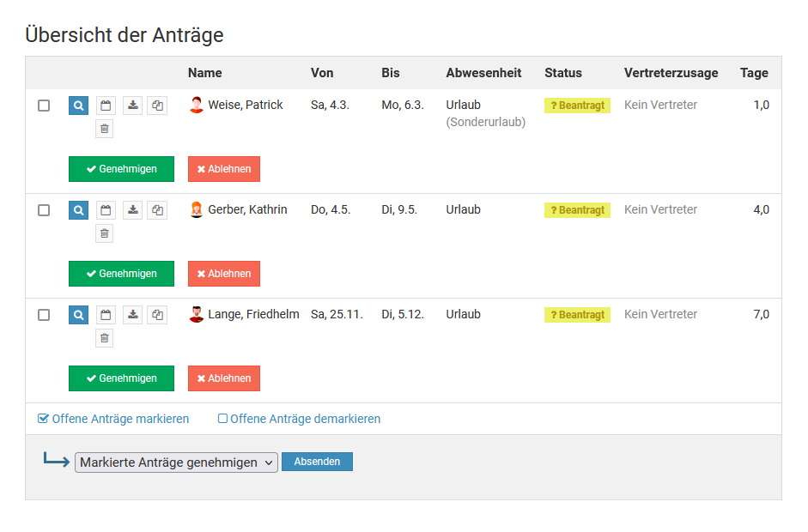The height and width of the screenshot is (532, 808).
Task: Click the Name column header
Action: tap(204, 73)
